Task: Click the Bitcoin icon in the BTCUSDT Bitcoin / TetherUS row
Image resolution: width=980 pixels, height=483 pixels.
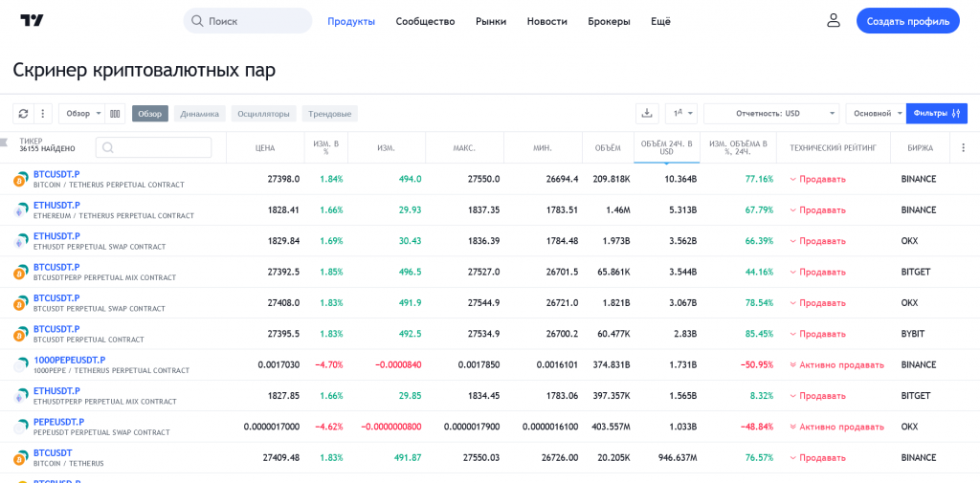Action: tap(21, 458)
